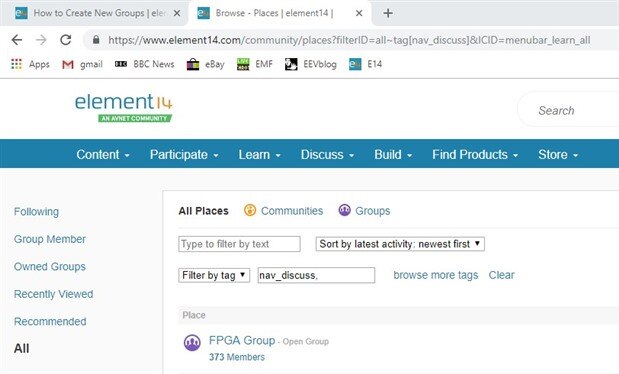This screenshot has height=374, width=619.
Task: Open the EMF bookmark
Action: click(x=255, y=64)
